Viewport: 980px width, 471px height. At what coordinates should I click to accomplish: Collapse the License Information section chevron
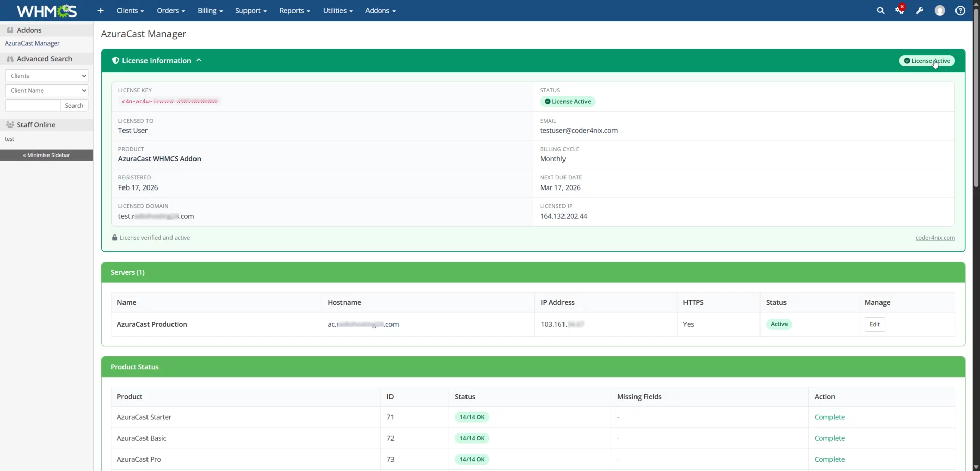pos(199,60)
